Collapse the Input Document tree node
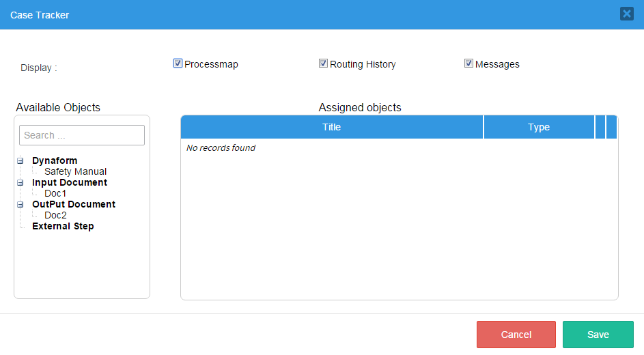Image resolution: width=644 pixels, height=355 pixels. [x=20, y=183]
